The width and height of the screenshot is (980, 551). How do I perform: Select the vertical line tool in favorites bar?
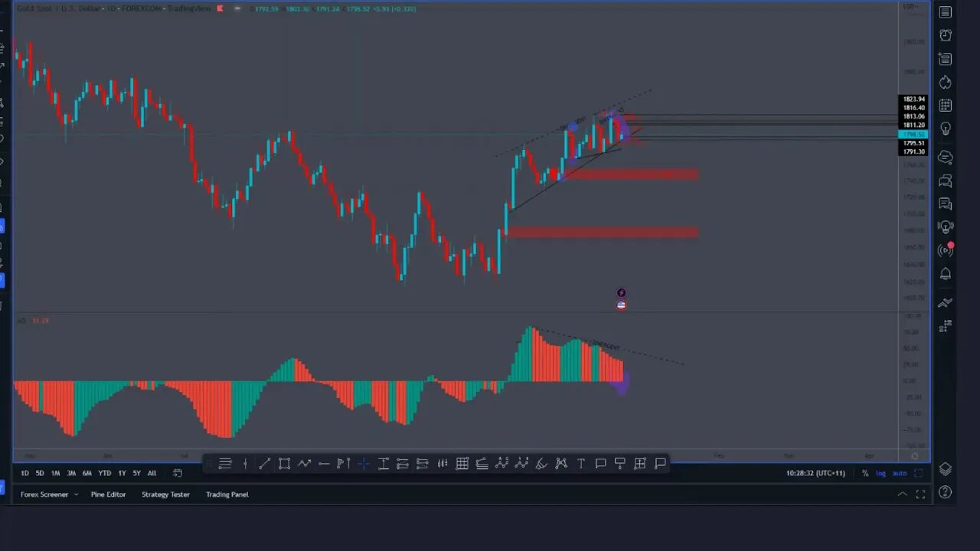click(x=245, y=463)
